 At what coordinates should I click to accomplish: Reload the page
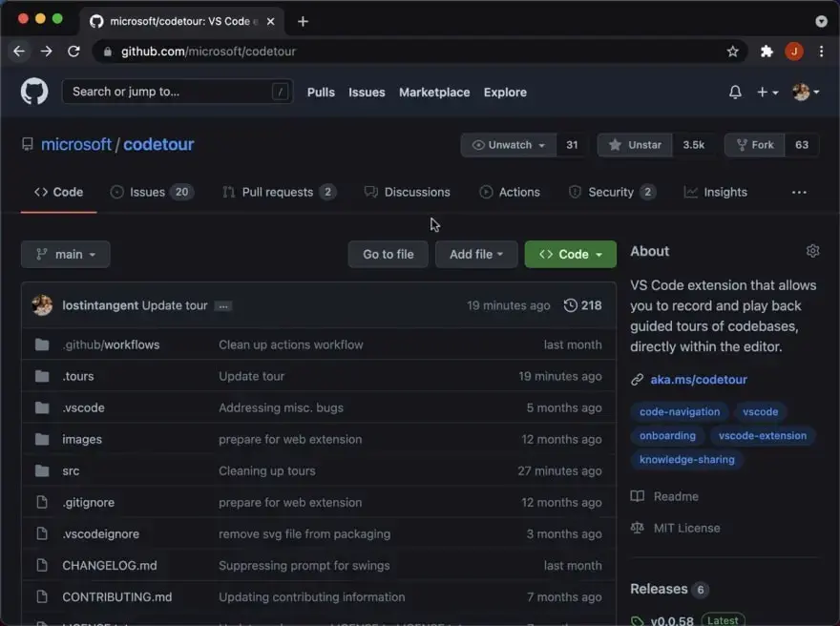point(73,52)
